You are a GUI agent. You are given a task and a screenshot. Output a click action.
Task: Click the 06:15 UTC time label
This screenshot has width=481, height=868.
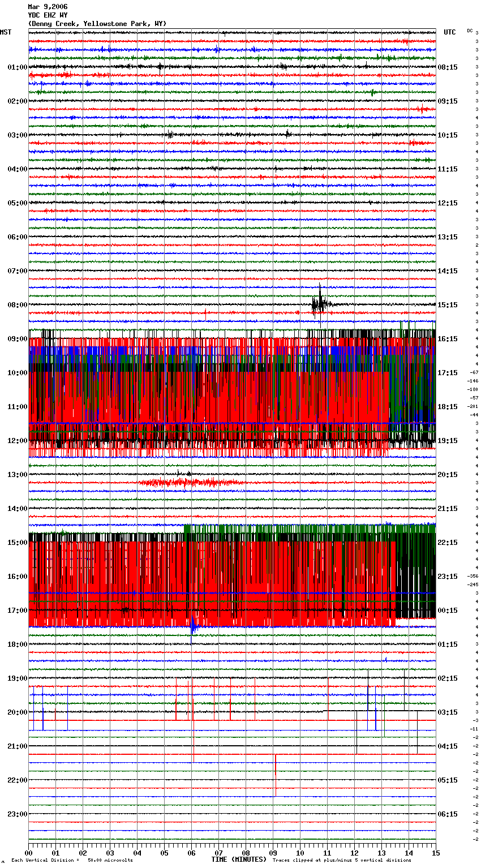448,814
